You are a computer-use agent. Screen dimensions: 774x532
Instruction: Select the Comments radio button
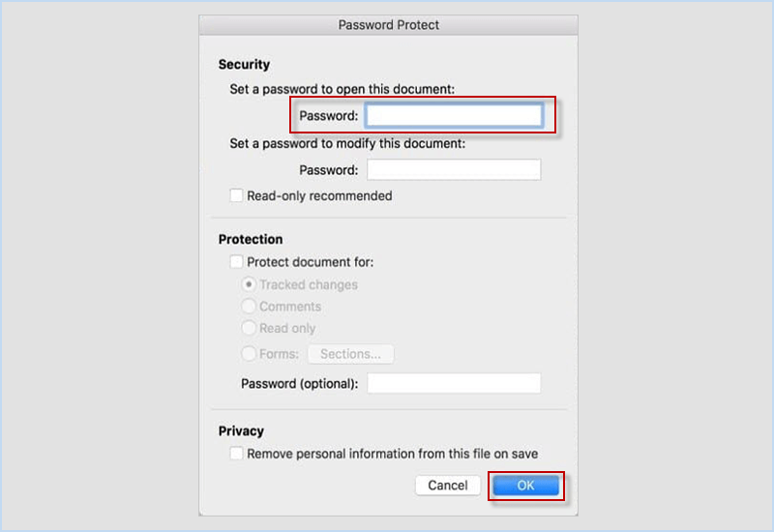[x=250, y=307]
